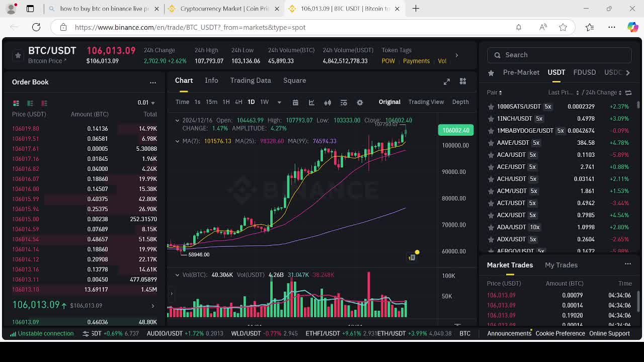Select the Original chart view

[389, 102]
